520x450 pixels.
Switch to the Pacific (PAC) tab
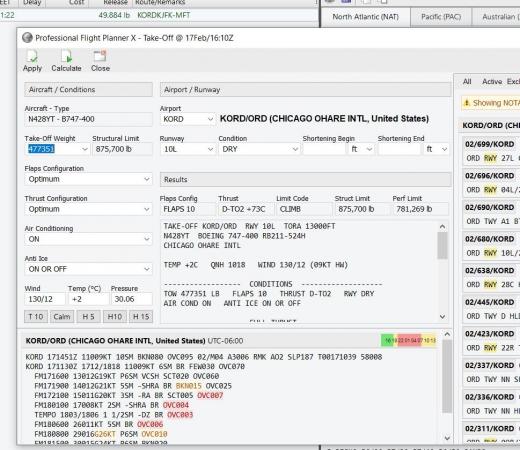tap(441, 17)
